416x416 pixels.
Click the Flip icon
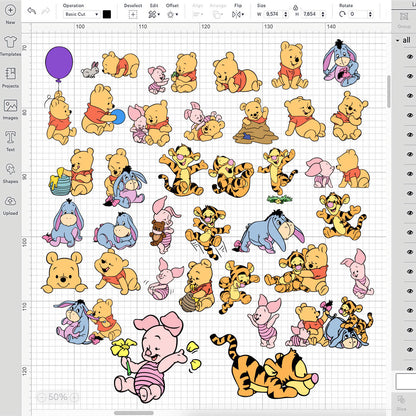pyautogui.click(x=236, y=14)
